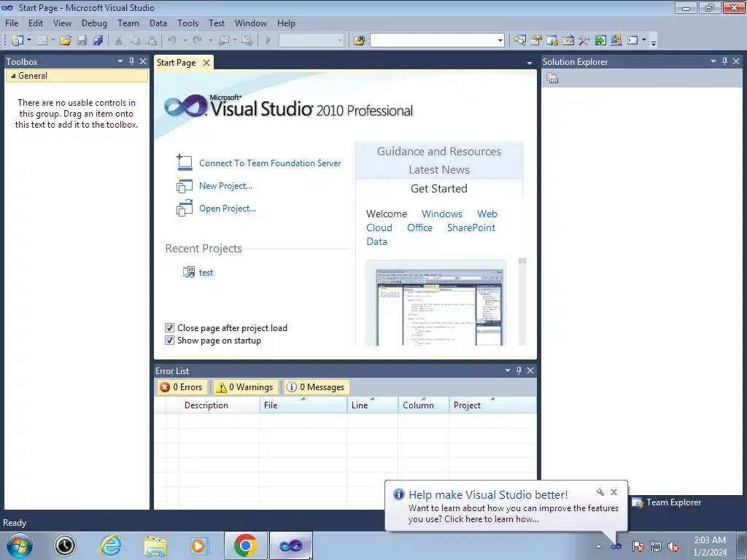The width and height of the screenshot is (747, 560).
Task: Open the Toolbox via hammer-and-wrench icon
Action: tap(584, 41)
